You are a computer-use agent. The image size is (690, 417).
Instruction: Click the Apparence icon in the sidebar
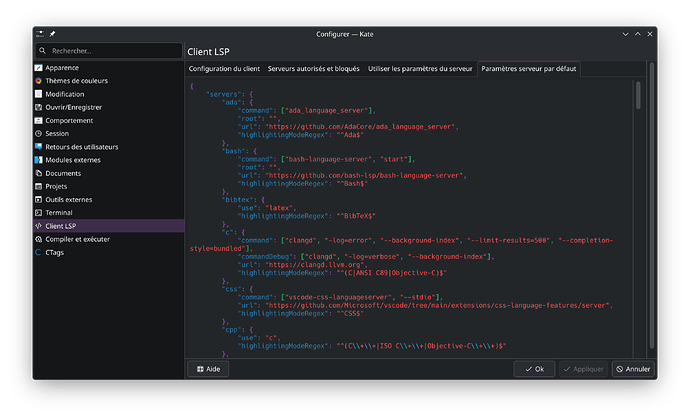point(39,67)
